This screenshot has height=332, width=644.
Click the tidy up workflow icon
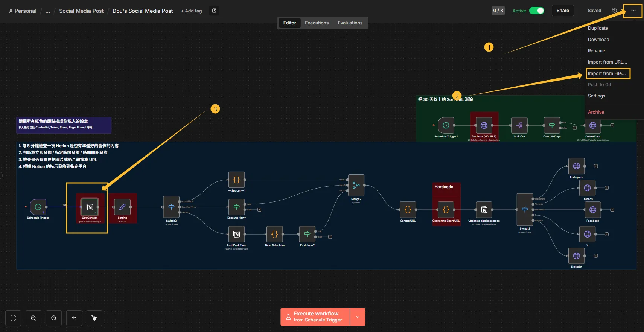tap(94, 318)
